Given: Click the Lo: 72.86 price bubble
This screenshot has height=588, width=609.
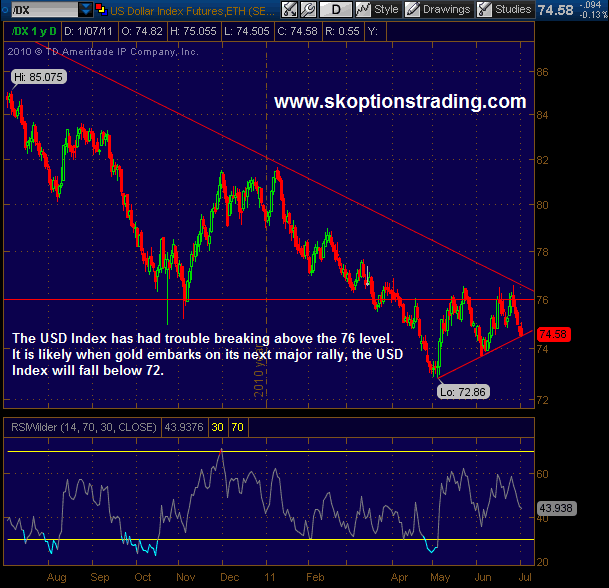Looking at the screenshot, I should point(462,393).
